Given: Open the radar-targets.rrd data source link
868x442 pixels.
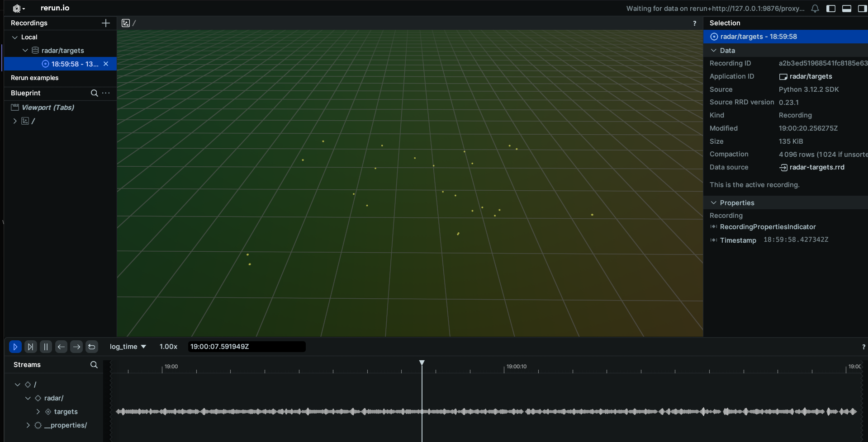Looking at the screenshot, I should [816, 167].
